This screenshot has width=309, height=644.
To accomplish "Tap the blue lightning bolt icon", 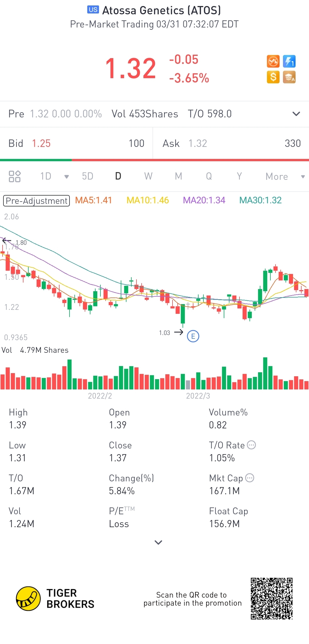I will pos(289,61).
